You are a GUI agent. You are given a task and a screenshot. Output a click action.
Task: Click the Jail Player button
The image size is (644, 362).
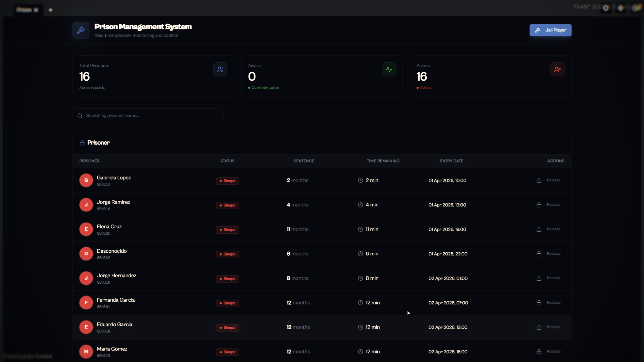coord(550,30)
